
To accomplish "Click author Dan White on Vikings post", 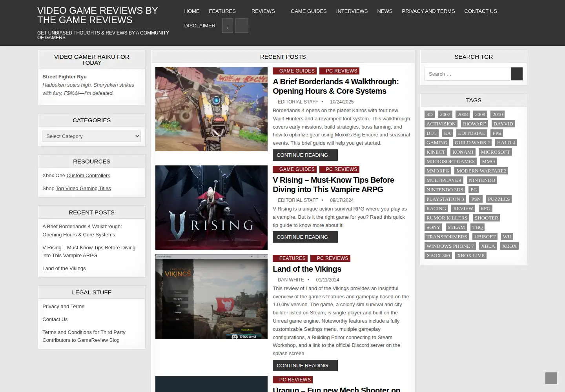I will click(x=291, y=280).
